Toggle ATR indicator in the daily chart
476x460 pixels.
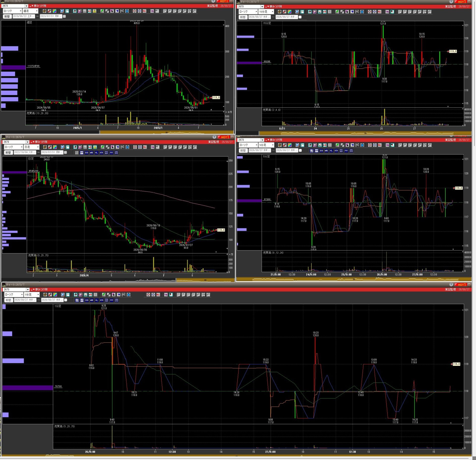[101, 153]
